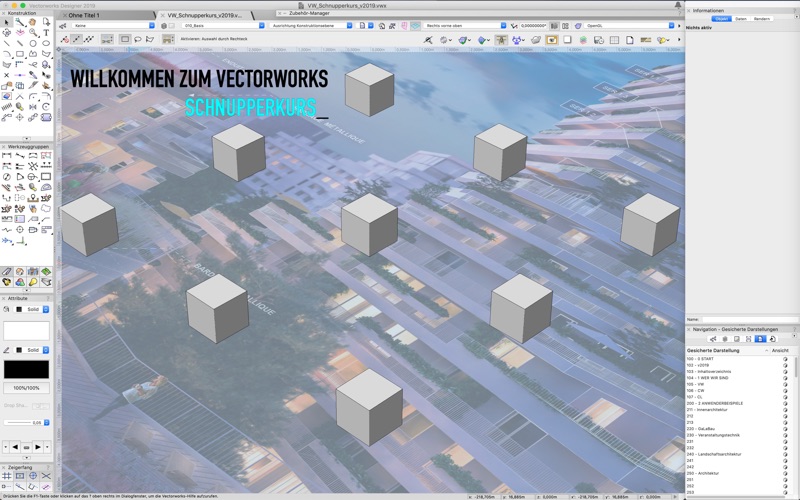The height and width of the screenshot is (500, 800).
Task: Open the OpenGL render mode dropdown
Action: point(629,26)
